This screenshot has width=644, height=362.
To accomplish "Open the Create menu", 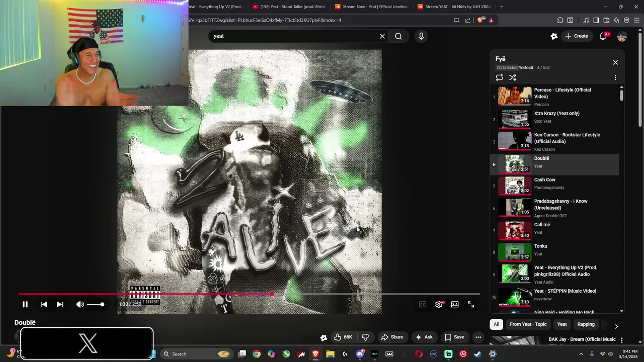I will pos(576,36).
